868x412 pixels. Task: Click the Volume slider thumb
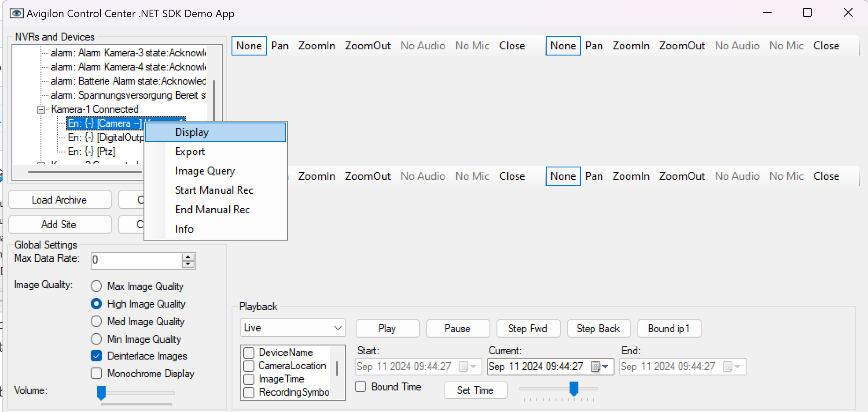click(x=101, y=393)
